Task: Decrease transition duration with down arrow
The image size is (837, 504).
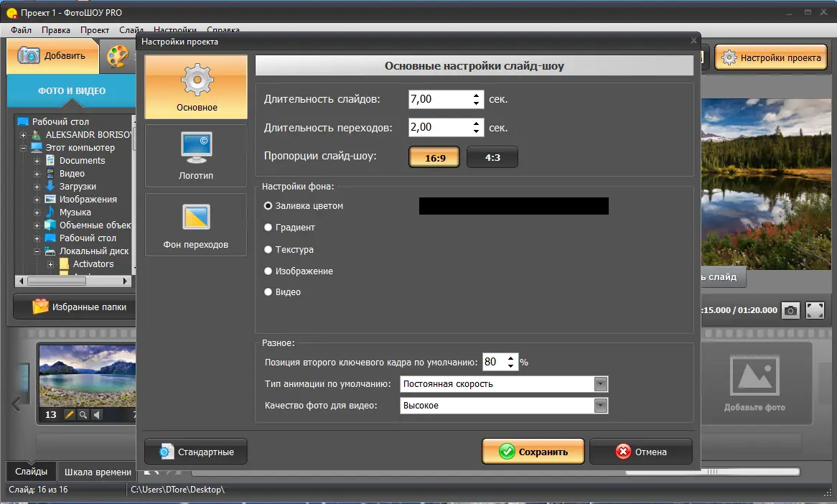Action: click(x=476, y=132)
